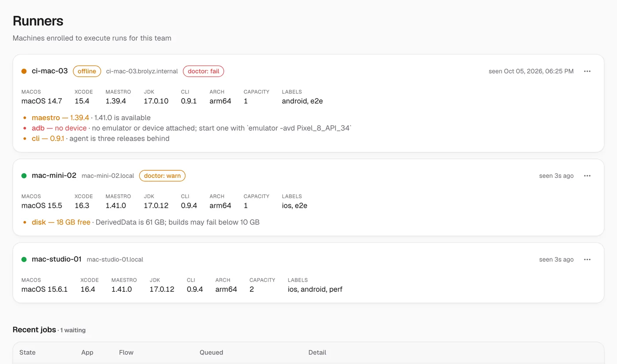Click the "Flow" column header
The width and height of the screenshot is (617, 364).
coord(126,353)
